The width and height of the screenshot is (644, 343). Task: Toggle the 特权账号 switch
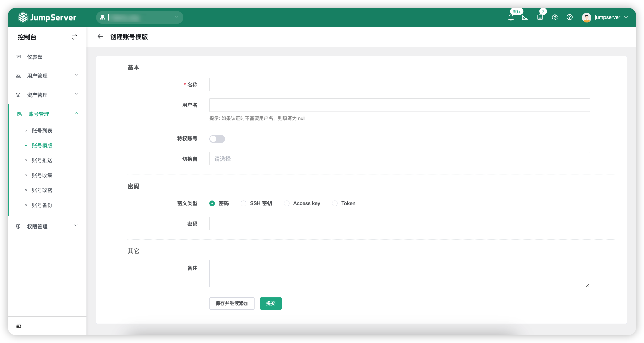pos(217,139)
